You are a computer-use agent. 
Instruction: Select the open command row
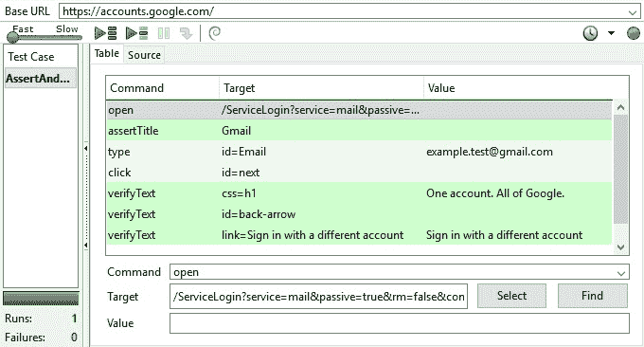pos(359,110)
